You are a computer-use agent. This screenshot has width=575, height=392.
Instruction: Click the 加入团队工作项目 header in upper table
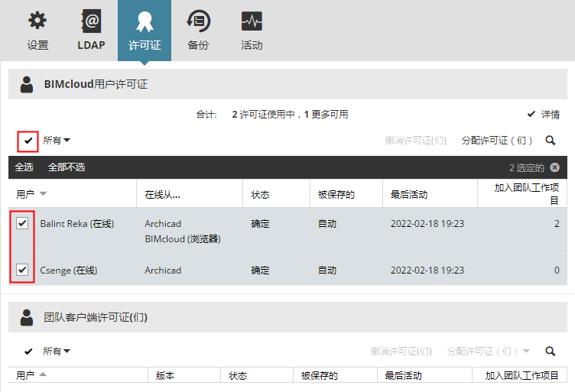[527, 194]
